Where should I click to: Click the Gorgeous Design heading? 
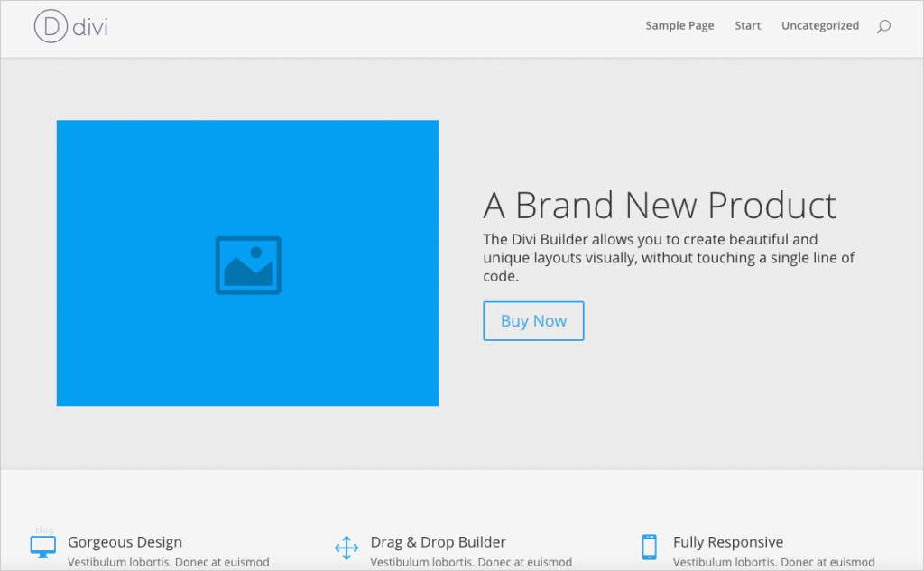[x=125, y=542]
